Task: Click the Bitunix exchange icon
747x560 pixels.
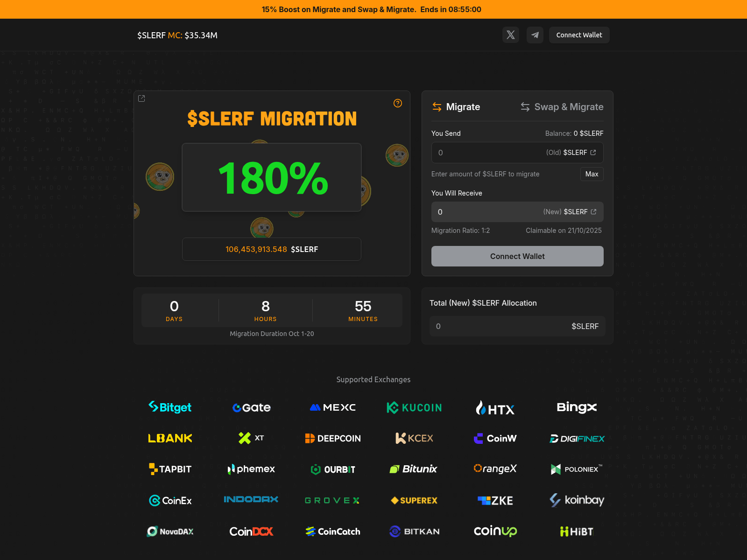Action: 414,469
